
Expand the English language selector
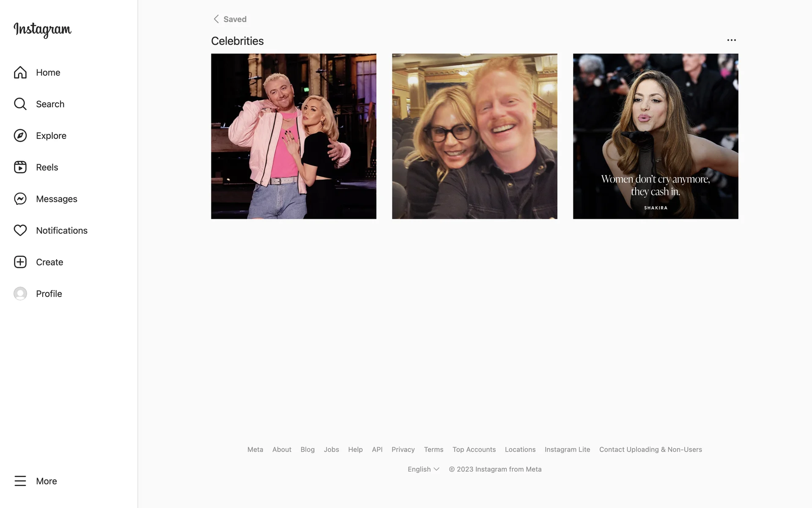tap(423, 469)
